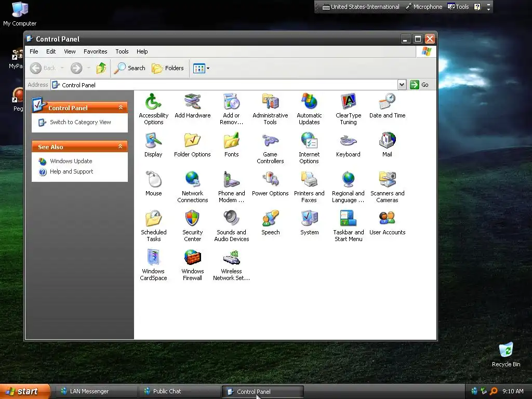532x399 pixels.
Task: Collapse the See Also sidebar section
Action: pos(120,146)
